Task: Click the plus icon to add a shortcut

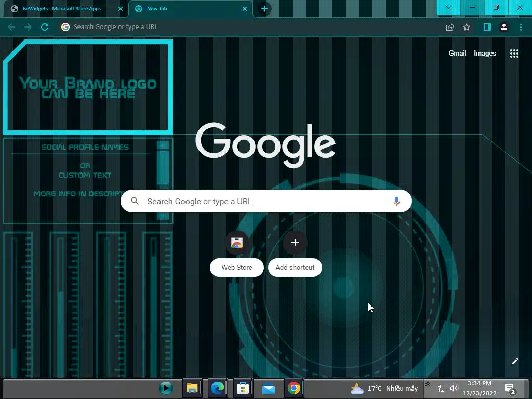Action: [295, 243]
